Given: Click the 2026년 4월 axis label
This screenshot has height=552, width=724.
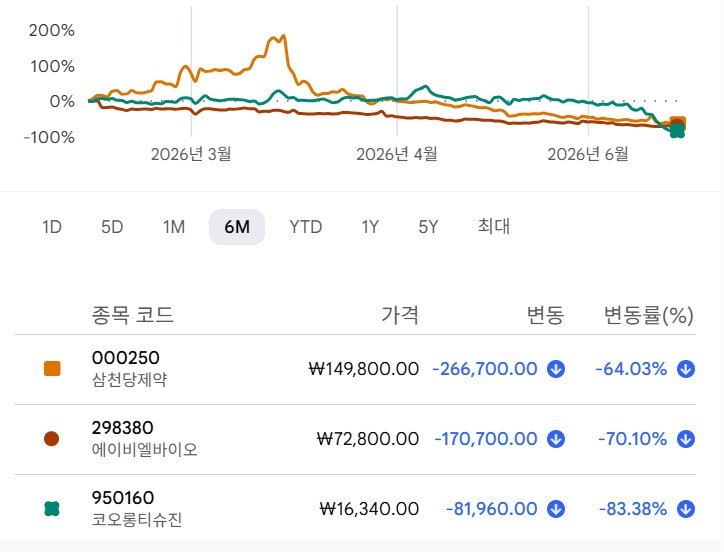Looking at the screenshot, I should (x=397, y=154).
